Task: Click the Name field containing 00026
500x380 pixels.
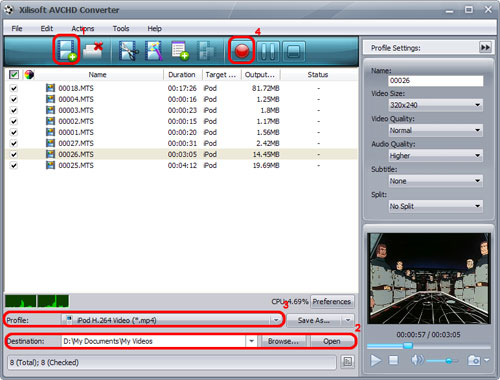Action: [x=436, y=80]
